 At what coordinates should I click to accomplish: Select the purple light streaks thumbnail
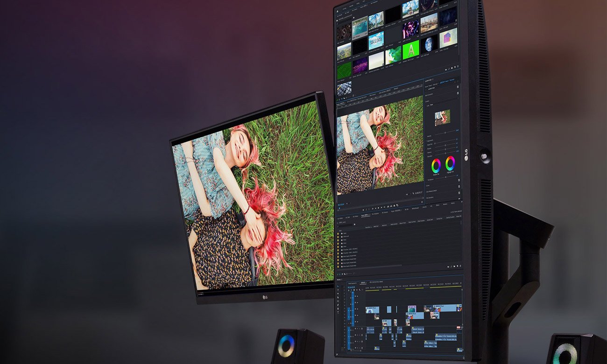(360, 65)
